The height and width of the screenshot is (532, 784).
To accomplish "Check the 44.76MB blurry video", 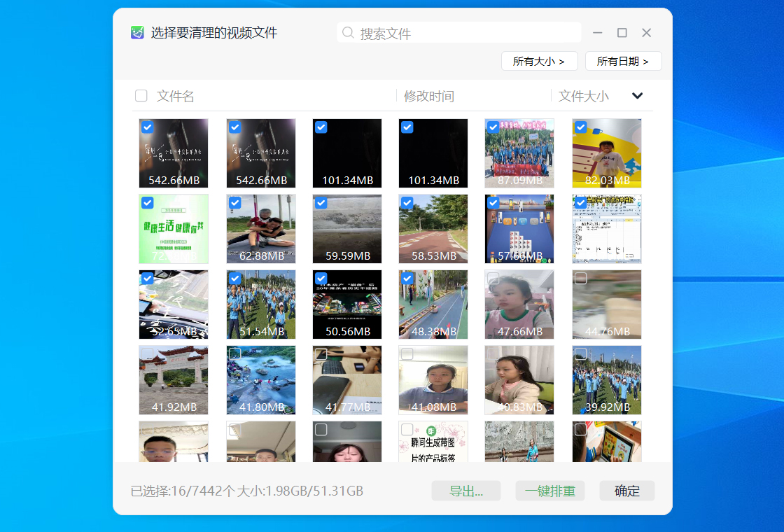I will click(580, 279).
